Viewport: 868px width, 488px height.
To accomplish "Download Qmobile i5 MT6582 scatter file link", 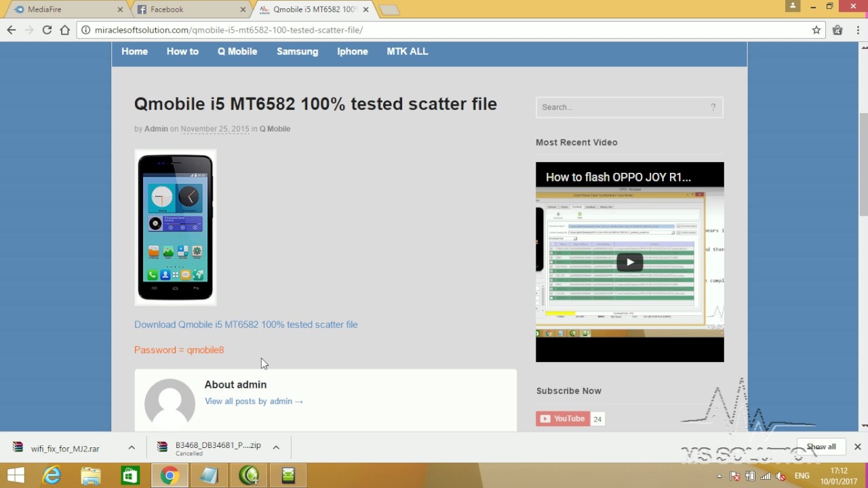I will pos(245,325).
